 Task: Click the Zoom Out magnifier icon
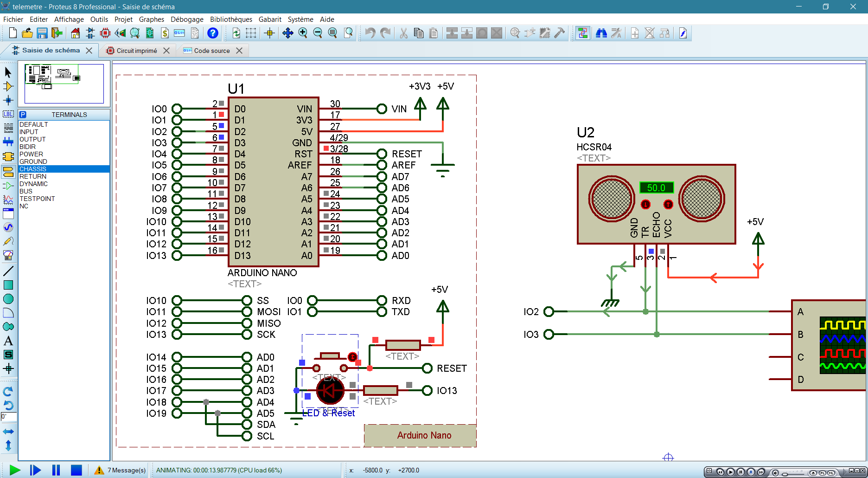pos(318,33)
